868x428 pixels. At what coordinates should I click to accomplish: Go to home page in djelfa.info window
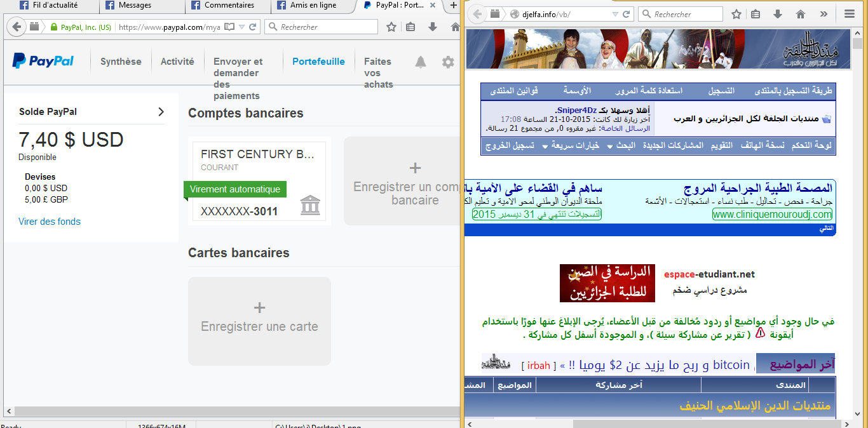[801, 14]
